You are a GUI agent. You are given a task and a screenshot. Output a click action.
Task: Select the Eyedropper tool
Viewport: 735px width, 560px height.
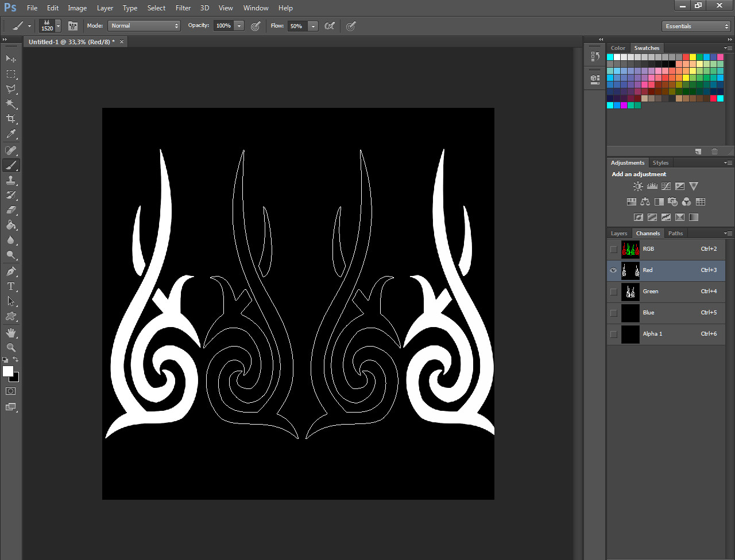click(11, 134)
